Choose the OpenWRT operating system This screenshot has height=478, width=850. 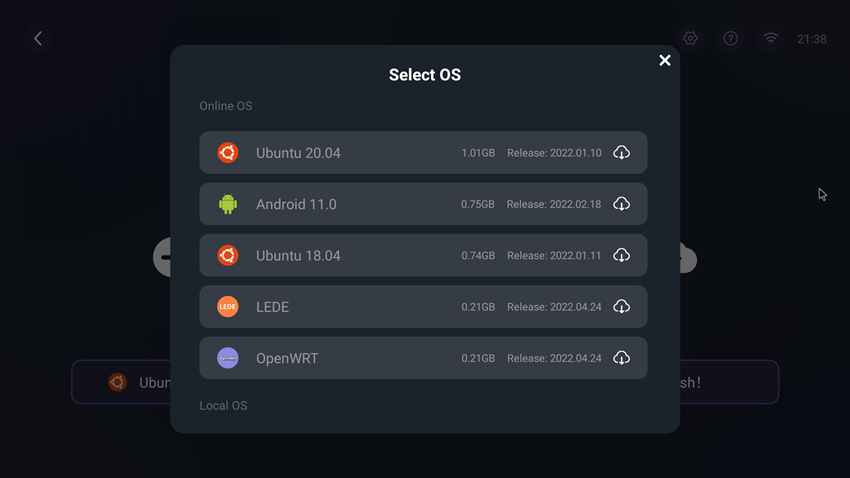point(423,358)
